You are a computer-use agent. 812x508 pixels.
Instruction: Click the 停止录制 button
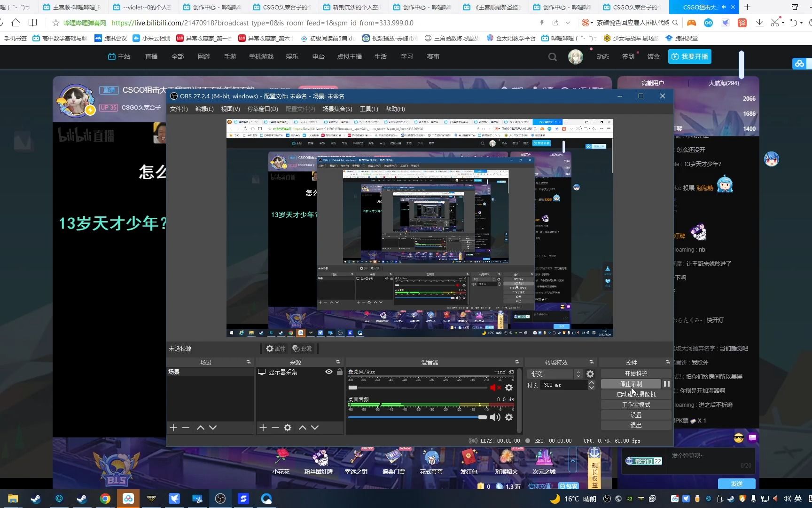click(631, 384)
